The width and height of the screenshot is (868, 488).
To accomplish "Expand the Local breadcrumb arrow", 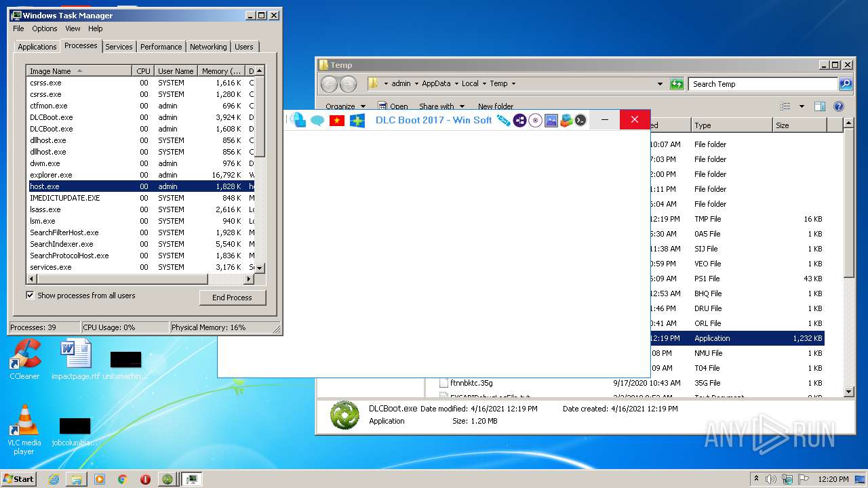I will point(484,84).
